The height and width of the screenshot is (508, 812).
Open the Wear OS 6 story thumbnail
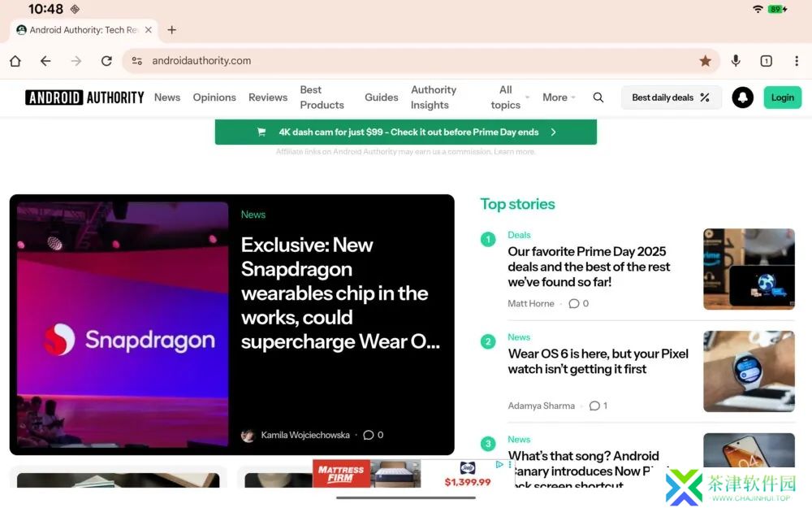pos(749,371)
